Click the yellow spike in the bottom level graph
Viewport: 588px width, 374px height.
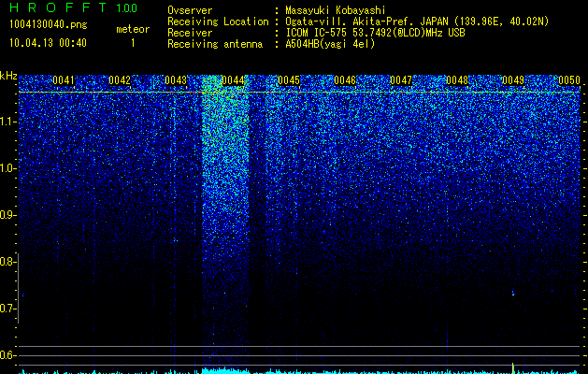point(512,367)
